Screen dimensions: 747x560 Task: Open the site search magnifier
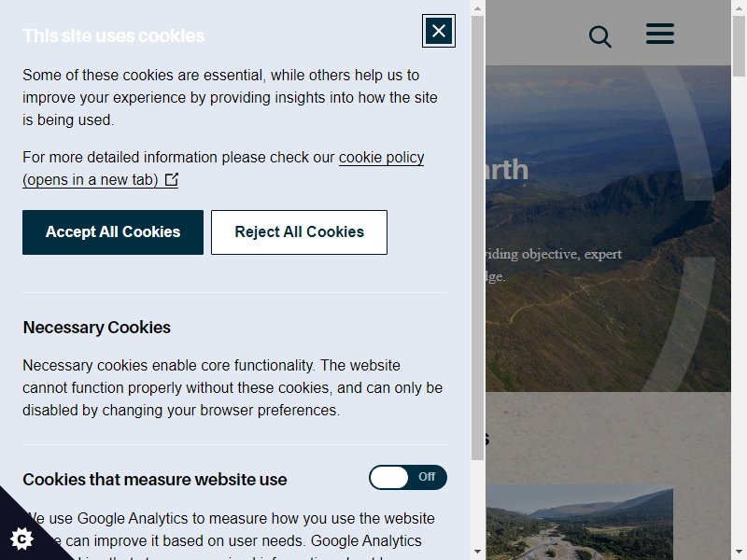(x=599, y=36)
